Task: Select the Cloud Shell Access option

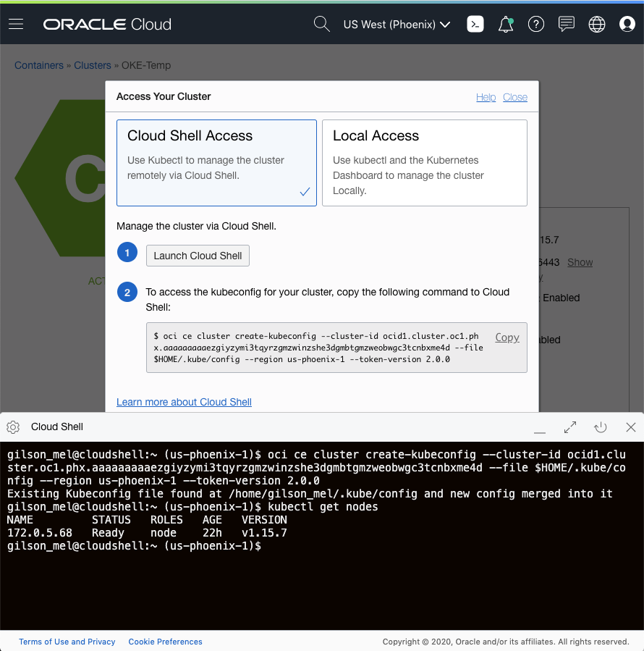Action: tap(216, 161)
